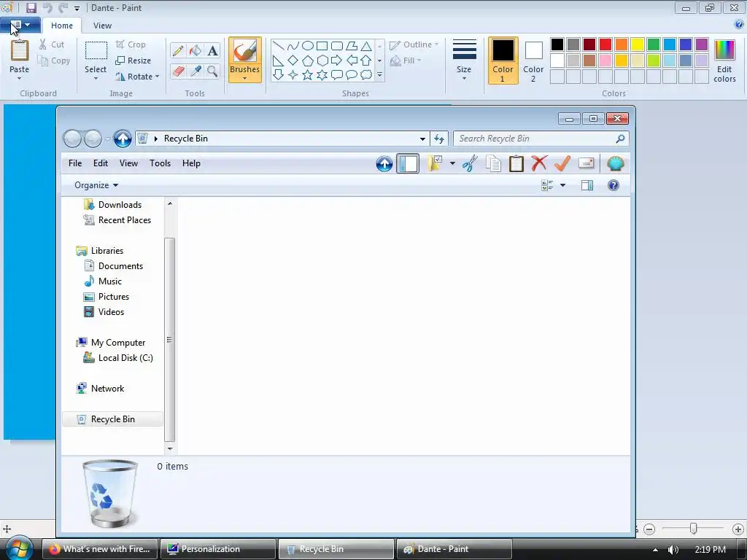Toggle the preview pane button

587,185
